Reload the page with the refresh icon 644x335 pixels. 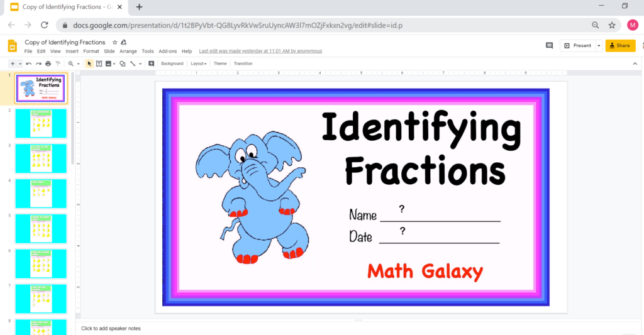[45, 25]
